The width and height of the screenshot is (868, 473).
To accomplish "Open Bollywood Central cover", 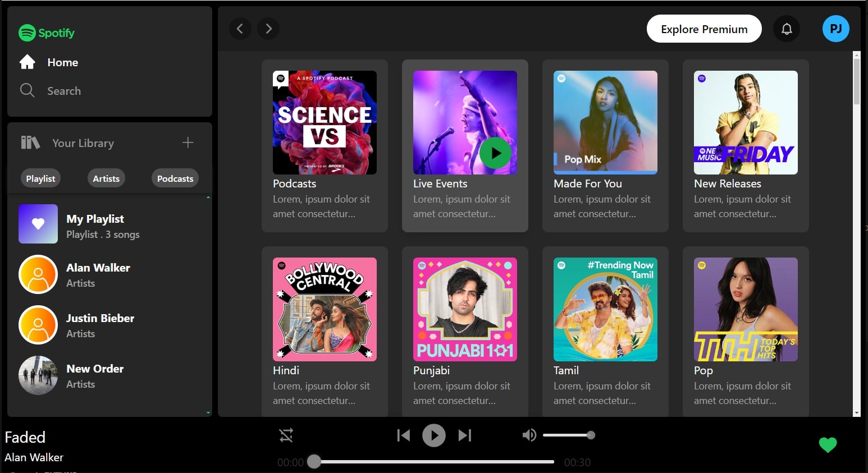I will [x=325, y=309].
